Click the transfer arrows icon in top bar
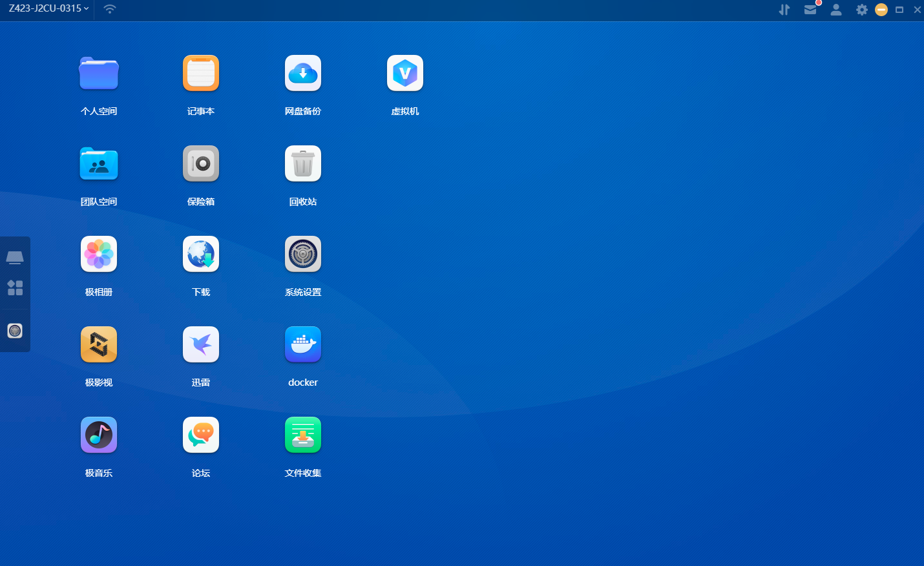The height and width of the screenshot is (566, 924). click(784, 10)
